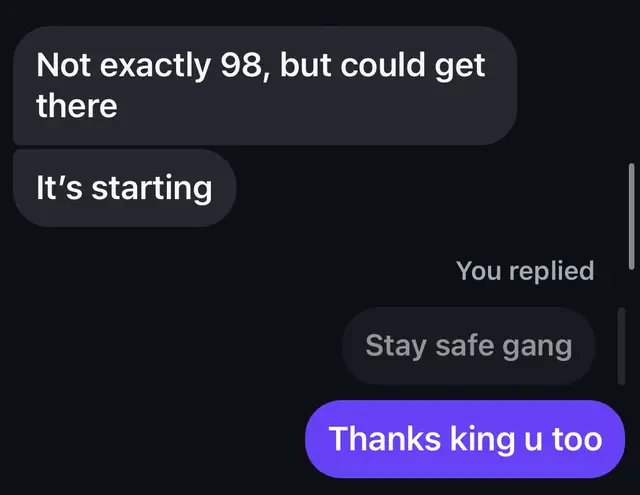640x495 pixels.
Task: Open the quoted 'Stay safe gang' reply
Action: click(469, 346)
